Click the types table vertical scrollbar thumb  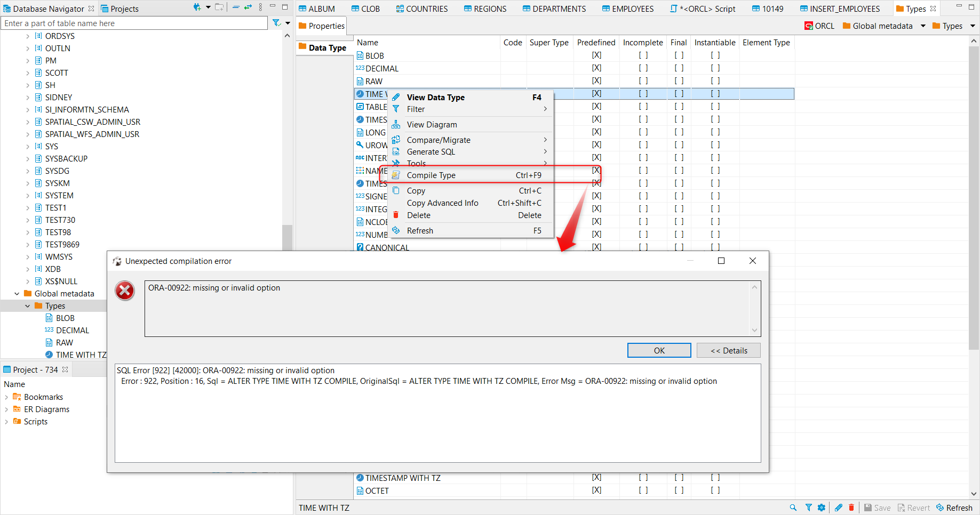pos(974,197)
